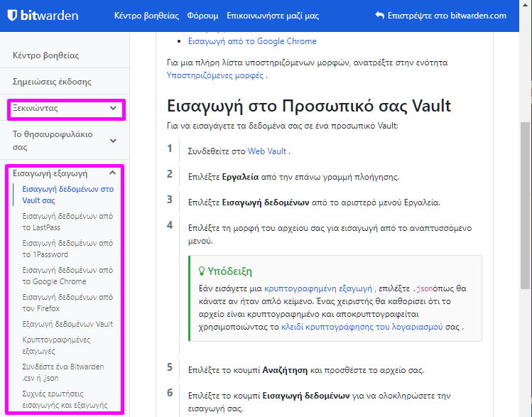Image resolution: width=532 pixels, height=417 pixels.
Task: Open Συνδέστε ένα Bitwarden .csv ή .json
Action: [63, 372]
